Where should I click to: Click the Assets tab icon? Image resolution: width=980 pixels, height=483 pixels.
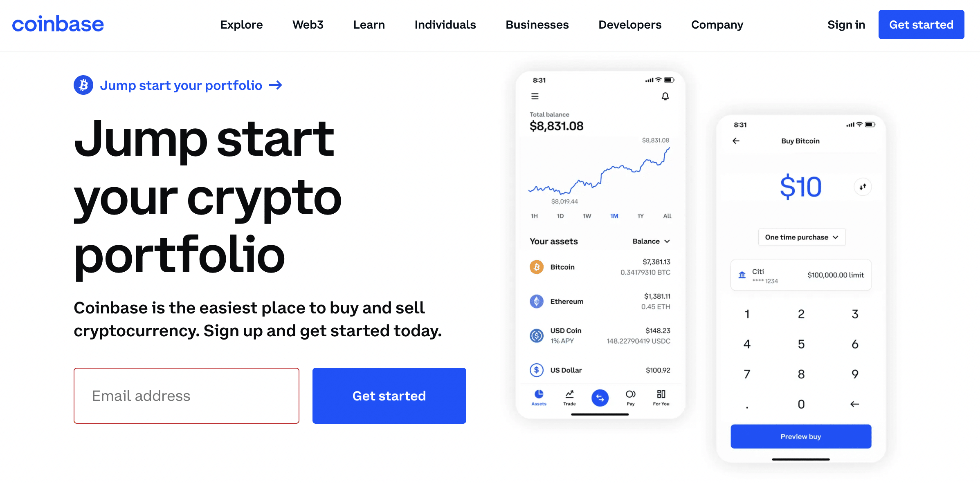click(539, 396)
